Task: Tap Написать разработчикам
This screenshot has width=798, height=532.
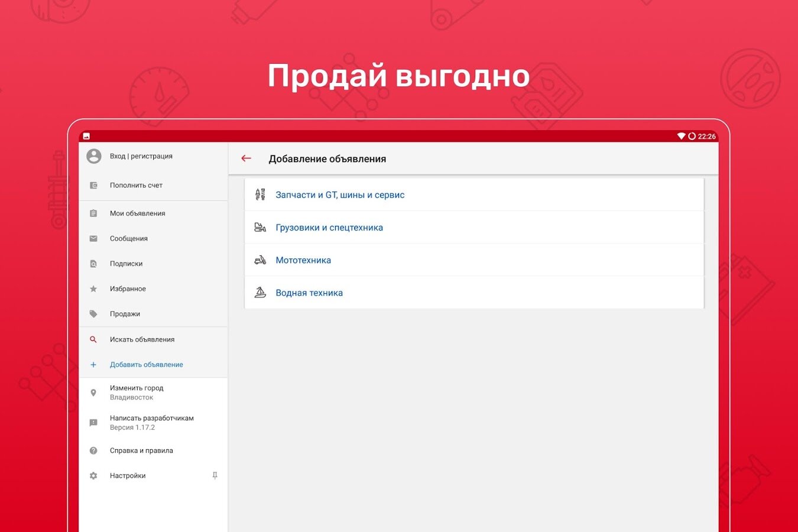Action: pyautogui.click(x=153, y=423)
